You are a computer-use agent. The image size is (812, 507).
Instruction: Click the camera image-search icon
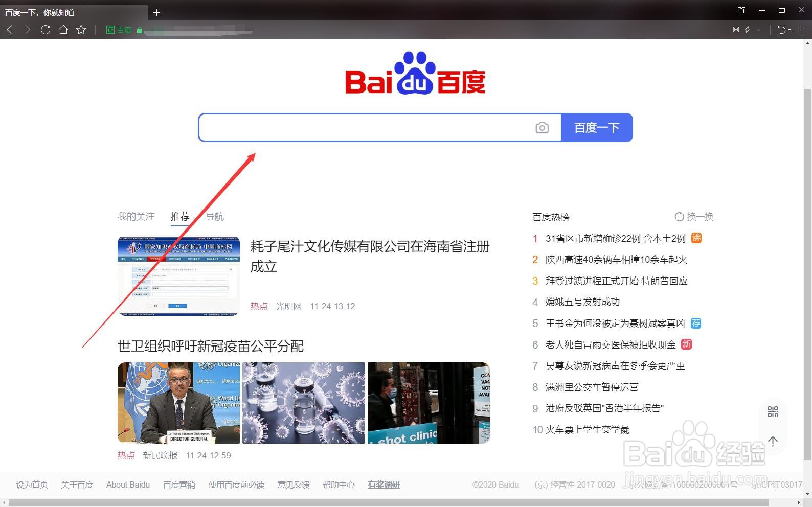pos(542,127)
